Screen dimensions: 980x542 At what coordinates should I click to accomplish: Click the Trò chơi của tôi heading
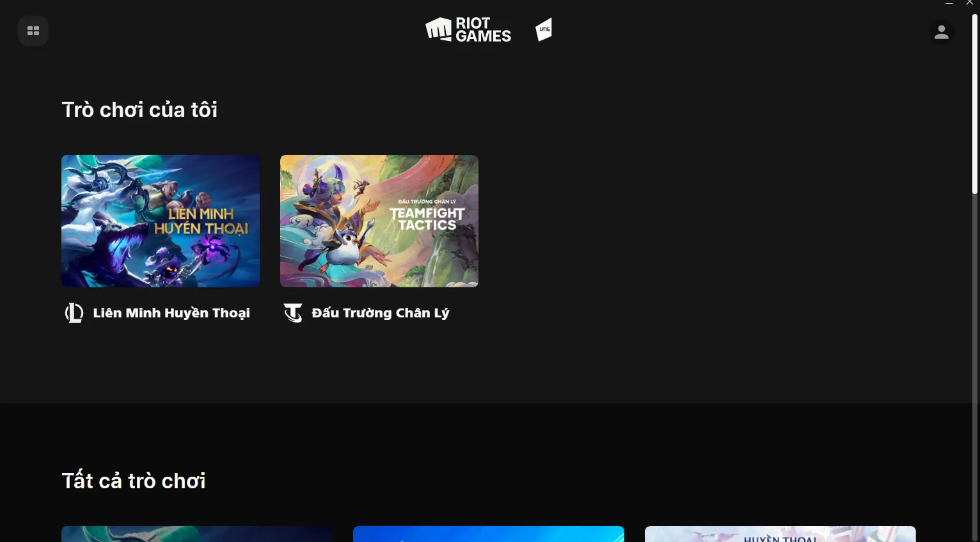[x=139, y=109]
